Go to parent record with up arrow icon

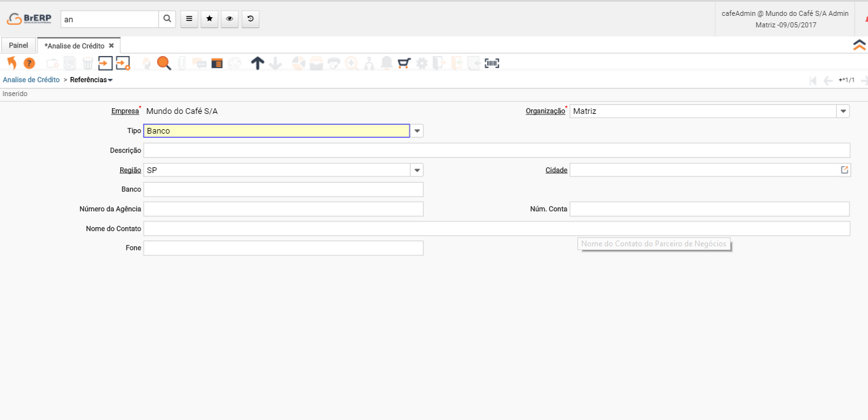click(257, 63)
